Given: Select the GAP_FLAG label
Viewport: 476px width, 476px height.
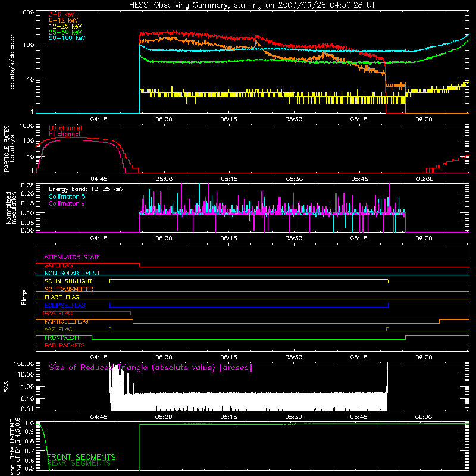Looking at the screenshot, I should [58, 265].
